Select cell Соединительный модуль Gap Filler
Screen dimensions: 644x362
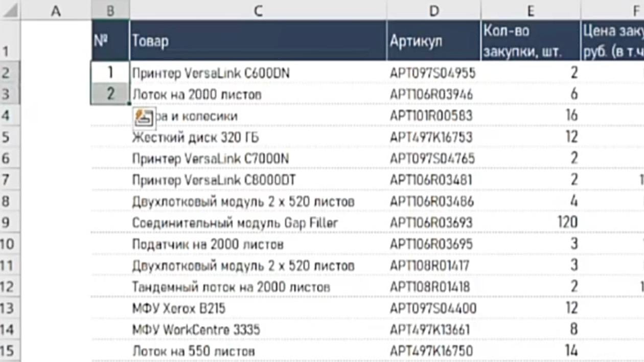tap(258, 222)
